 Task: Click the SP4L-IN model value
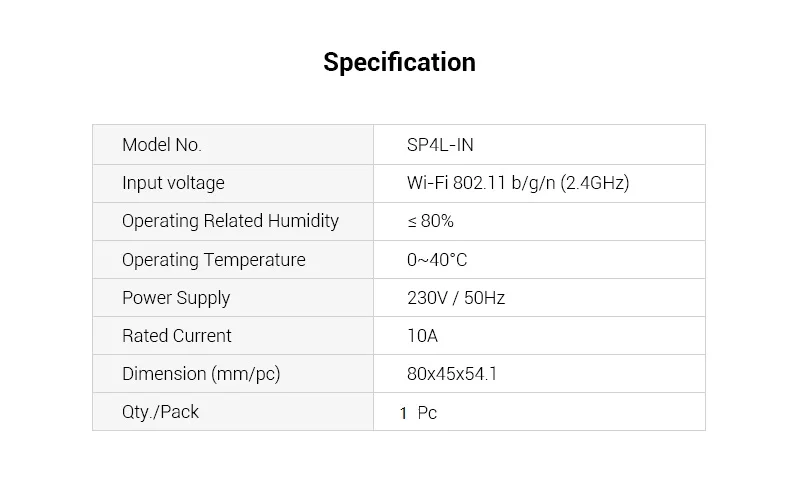(x=440, y=145)
